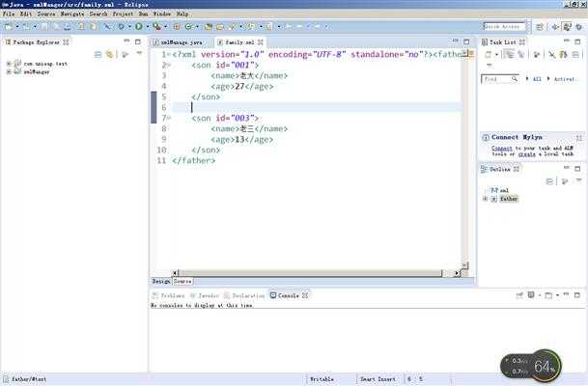Click the search magnifier in Task List Find
The height and width of the screenshot is (386, 588).
pyautogui.click(x=515, y=79)
